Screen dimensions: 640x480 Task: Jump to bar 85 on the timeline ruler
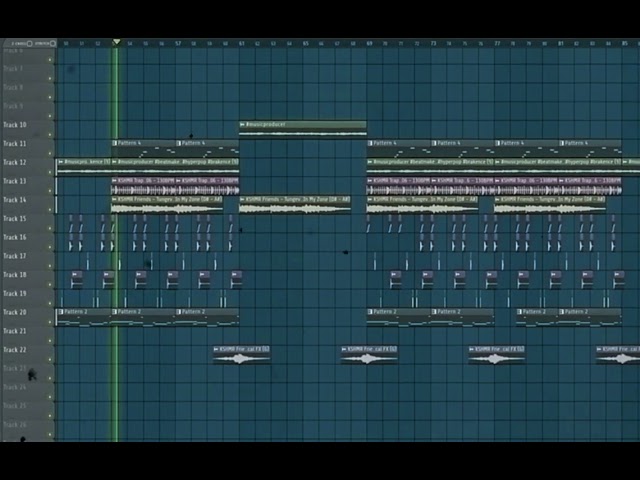624,43
